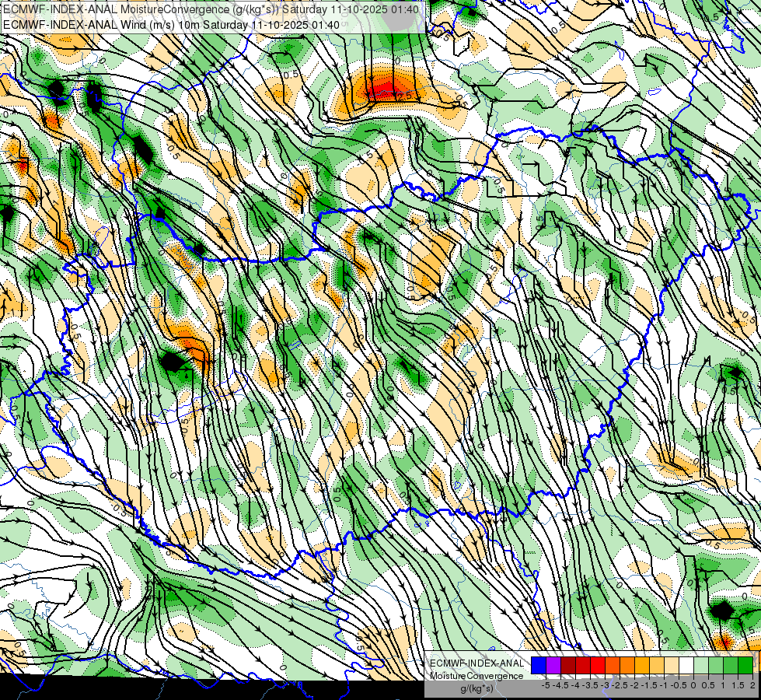The height and width of the screenshot is (700, 761).
Task: Click the 'Wind (m/s) 10m' title line
Action: click(171, 24)
